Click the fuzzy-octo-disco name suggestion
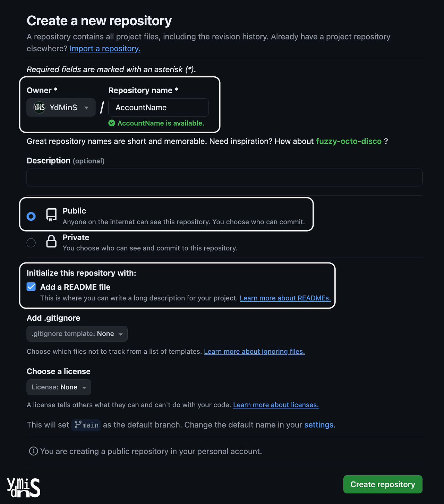This screenshot has height=504, width=444. [349, 141]
